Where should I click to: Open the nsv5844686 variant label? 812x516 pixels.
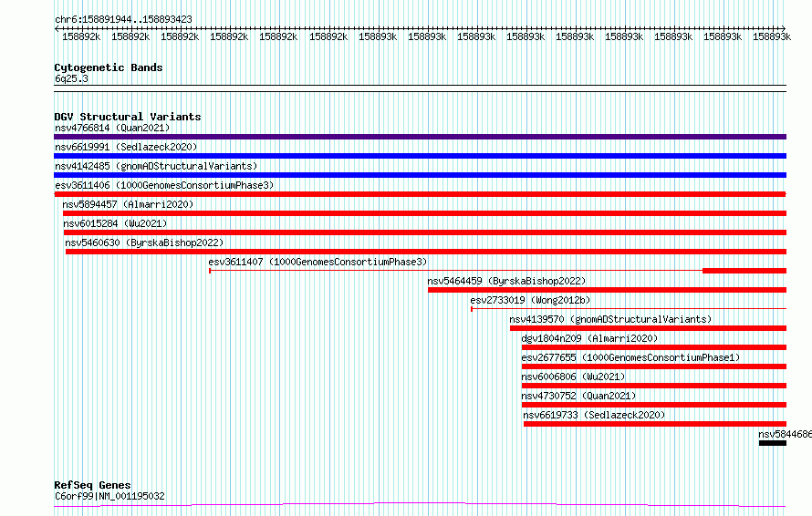pos(785,434)
